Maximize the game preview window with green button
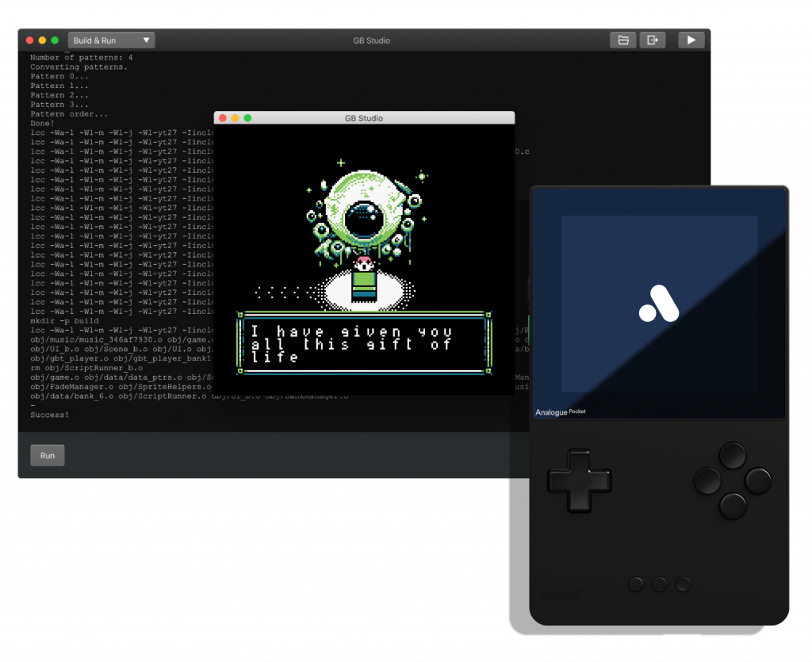This screenshot has height=662, width=812. 247,118
